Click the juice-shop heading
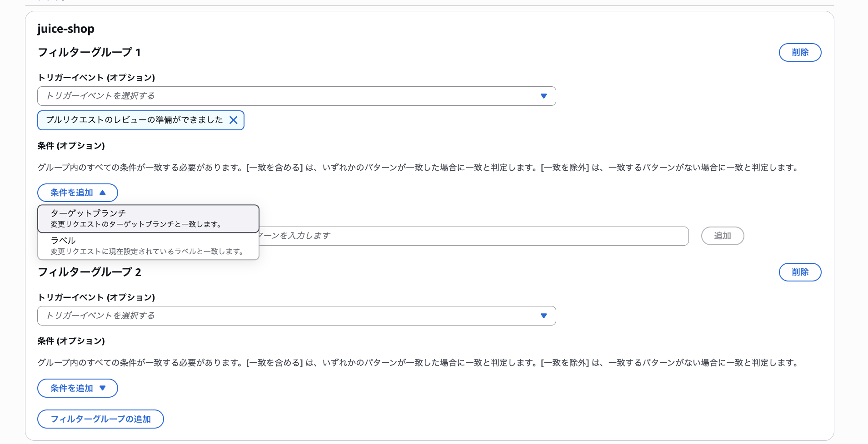Viewport: 868px width, 444px height. click(66, 29)
